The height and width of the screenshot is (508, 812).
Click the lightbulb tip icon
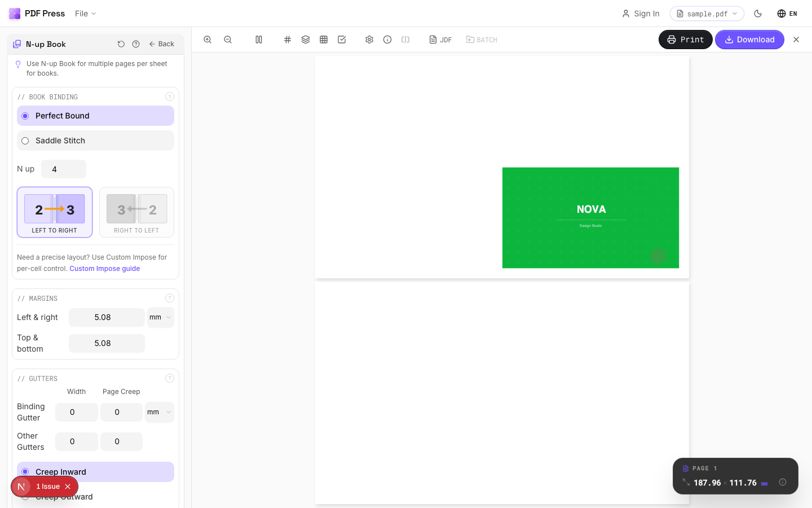(x=18, y=64)
